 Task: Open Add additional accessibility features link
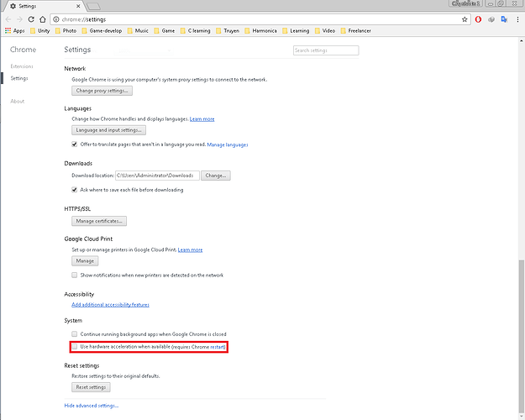click(x=111, y=304)
